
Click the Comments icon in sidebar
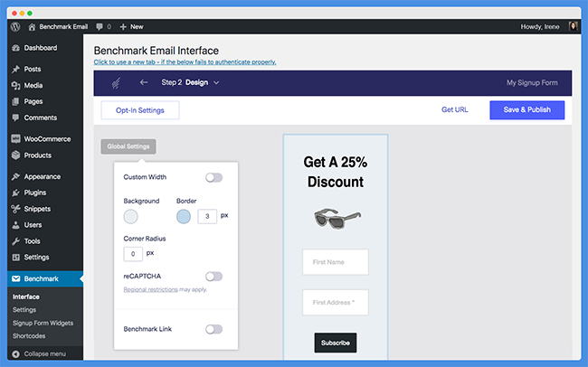15,118
